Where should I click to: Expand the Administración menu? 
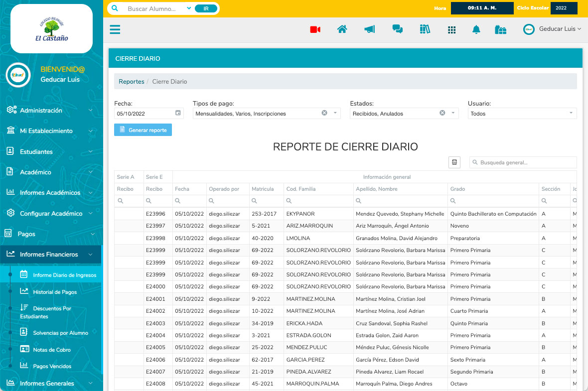50,110
